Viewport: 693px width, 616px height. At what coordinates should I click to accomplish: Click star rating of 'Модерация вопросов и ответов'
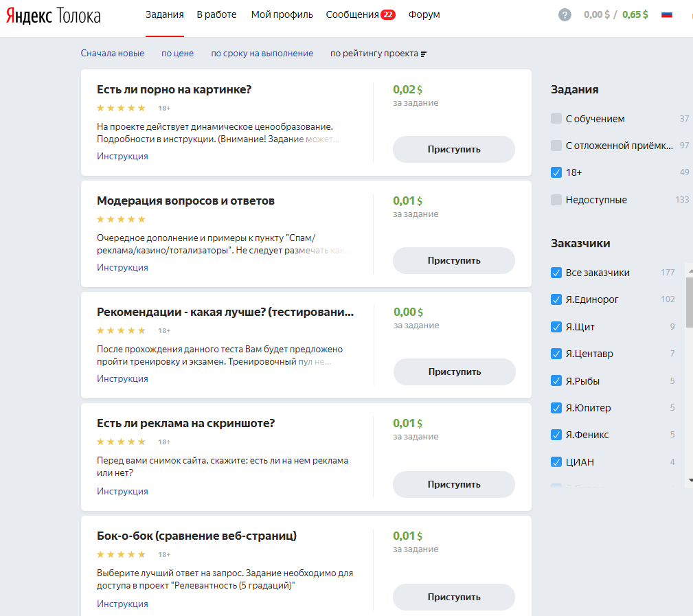(x=121, y=219)
